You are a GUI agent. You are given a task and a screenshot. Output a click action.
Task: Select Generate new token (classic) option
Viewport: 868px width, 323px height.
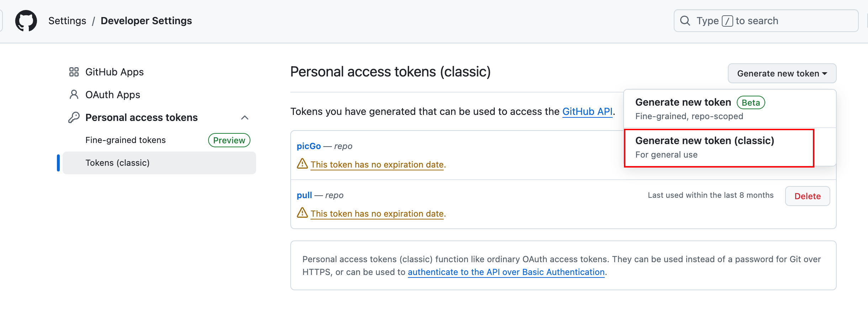[719, 147]
